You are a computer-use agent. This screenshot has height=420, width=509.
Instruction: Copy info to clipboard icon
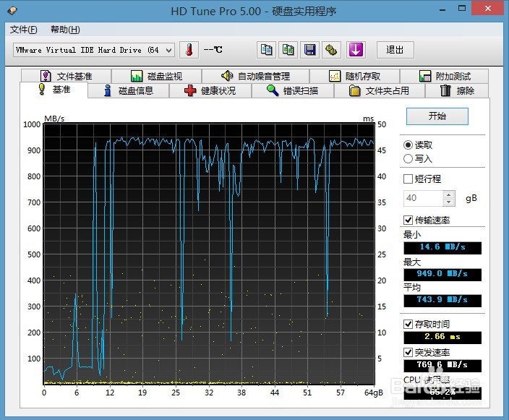[x=266, y=50]
